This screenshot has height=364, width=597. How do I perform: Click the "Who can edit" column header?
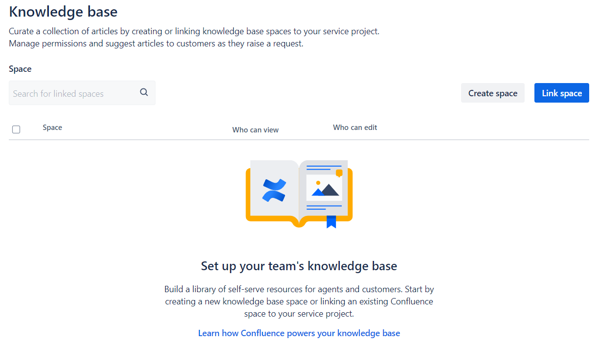(355, 127)
